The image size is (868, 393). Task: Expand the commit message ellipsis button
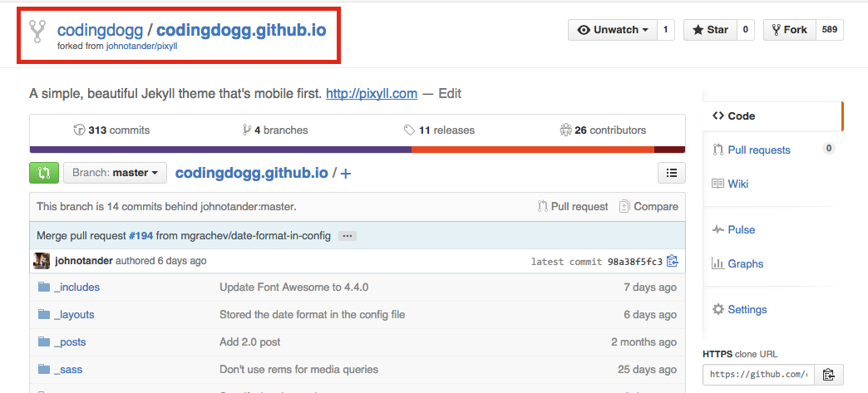[347, 236]
